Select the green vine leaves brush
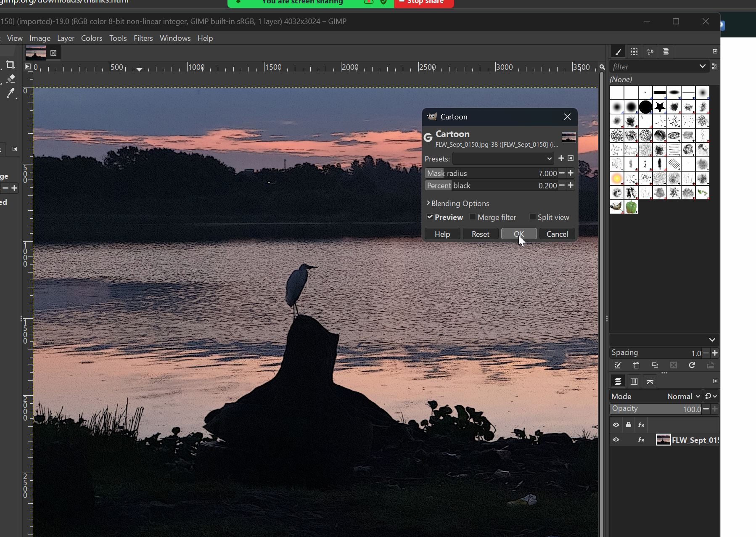Image resolution: width=756 pixels, height=537 pixels. (x=703, y=193)
